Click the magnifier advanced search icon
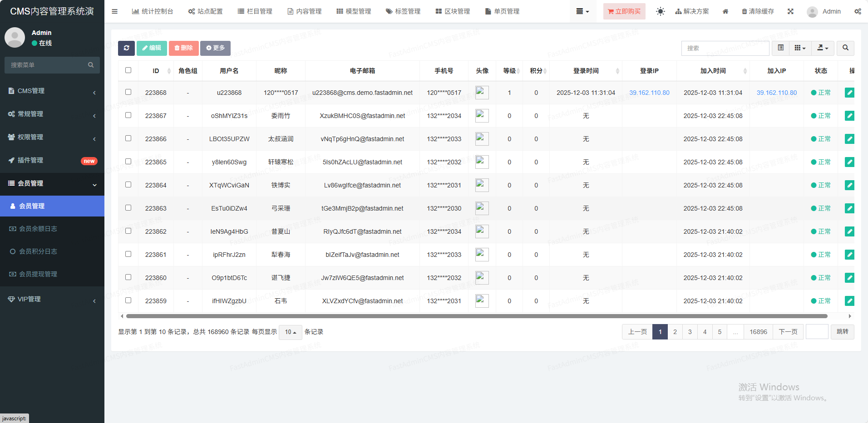The height and width of the screenshot is (423, 868). [845, 48]
